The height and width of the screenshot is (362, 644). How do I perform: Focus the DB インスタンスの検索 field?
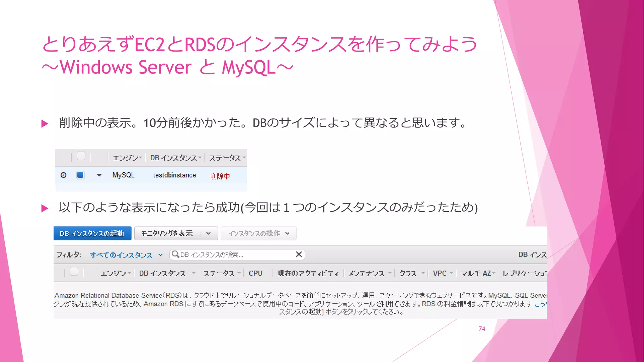pyautogui.click(x=237, y=255)
